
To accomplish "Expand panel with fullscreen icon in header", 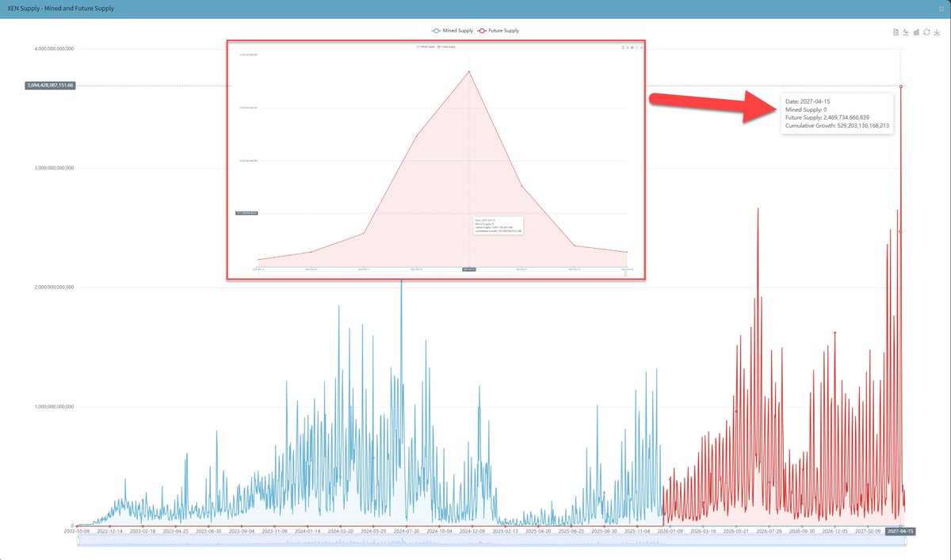I will (940, 8).
